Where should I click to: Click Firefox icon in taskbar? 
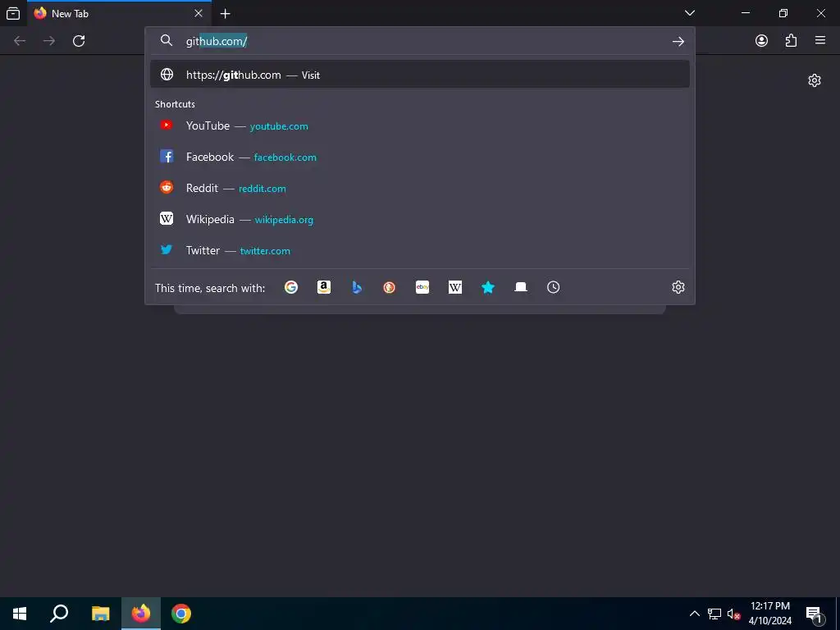(141, 614)
